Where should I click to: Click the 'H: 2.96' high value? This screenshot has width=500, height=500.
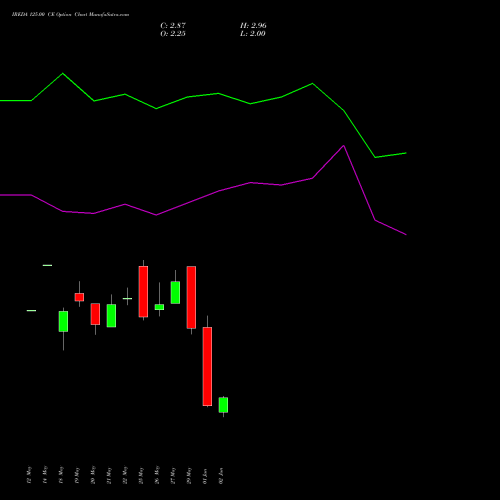pyautogui.click(x=253, y=25)
